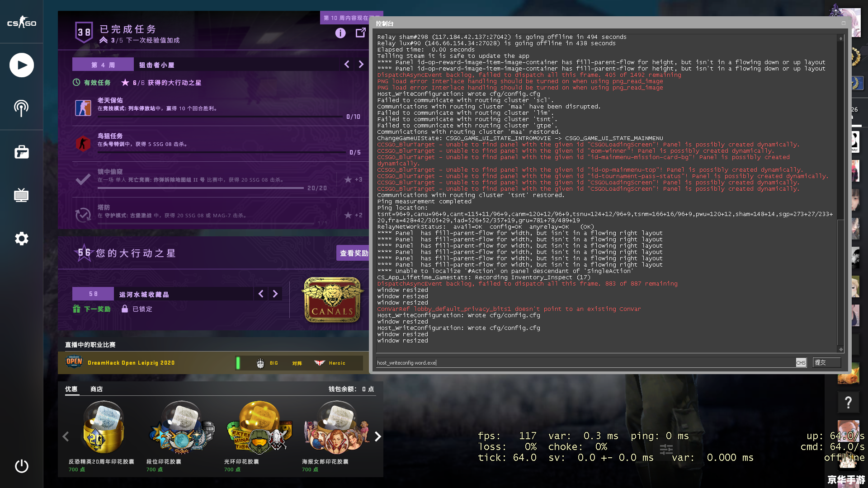This screenshot has height=488, width=868.
Task: Open the broadcast antenna news icon
Action: click(21, 108)
